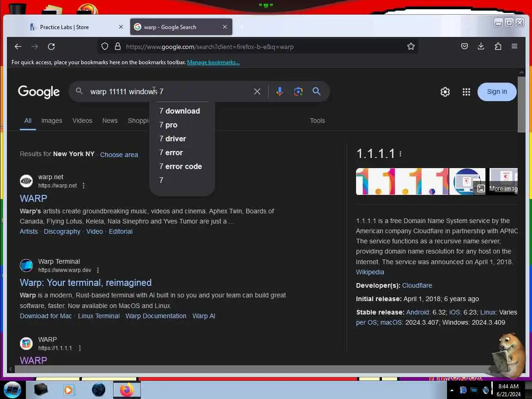Click the Sign in button
The image size is (532, 399).
tap(497, 91)
